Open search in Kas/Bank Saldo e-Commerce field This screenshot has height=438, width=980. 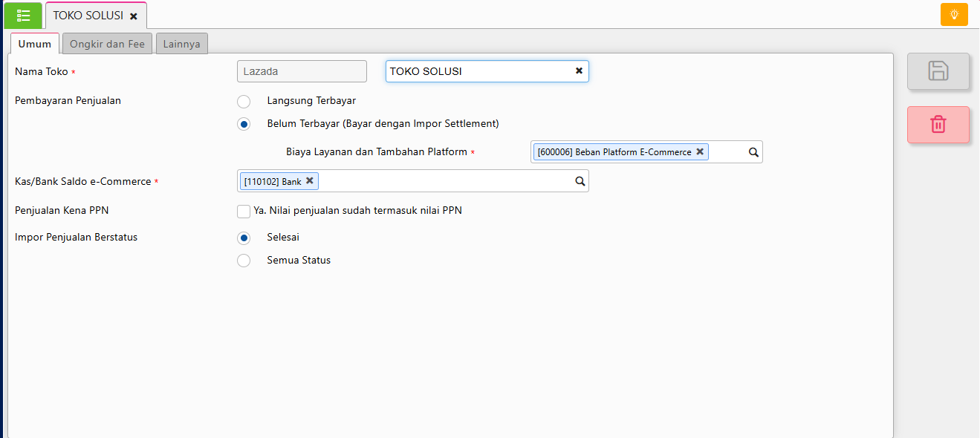coord(580,181)
